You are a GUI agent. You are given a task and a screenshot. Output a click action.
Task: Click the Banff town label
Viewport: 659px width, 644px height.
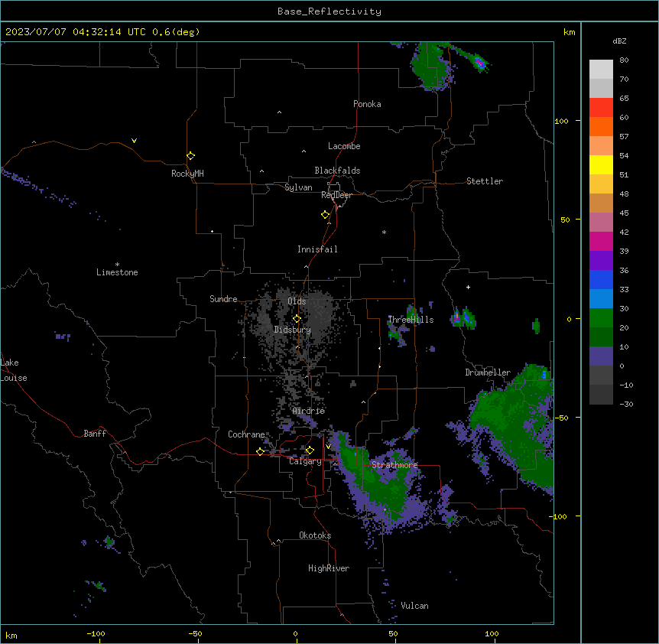pyautogui.click(x=95, y=434)
